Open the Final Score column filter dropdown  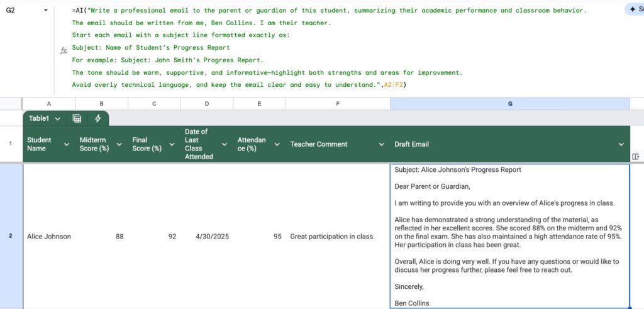click(172, 145)
